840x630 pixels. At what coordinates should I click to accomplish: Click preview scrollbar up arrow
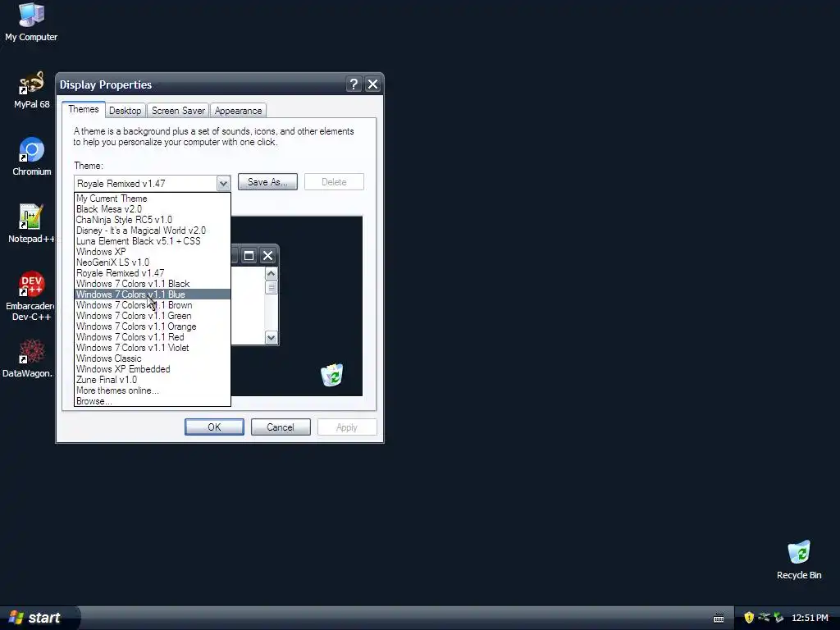coord(271,273)
